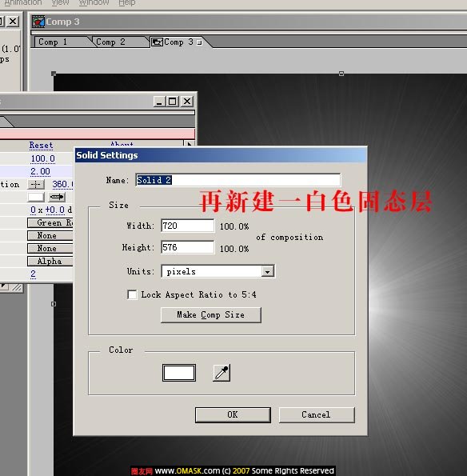Image resolution: width=467 pixels, height=476 pixels.
Task: Close the effect controls window
Action: pos(187,101)
